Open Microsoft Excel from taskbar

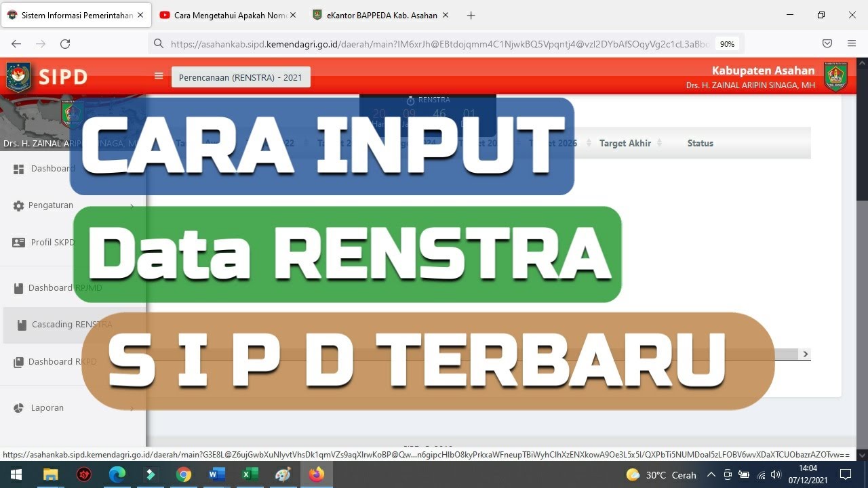250,474
